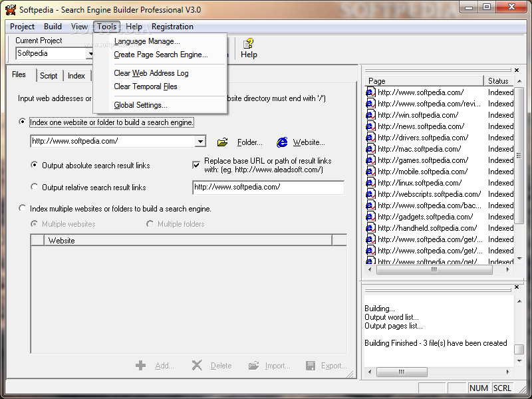Select 'Output absolute search result links' option
Image resolution: width=532 pixels, height=399 pixels.
click(x=34, y=165)
